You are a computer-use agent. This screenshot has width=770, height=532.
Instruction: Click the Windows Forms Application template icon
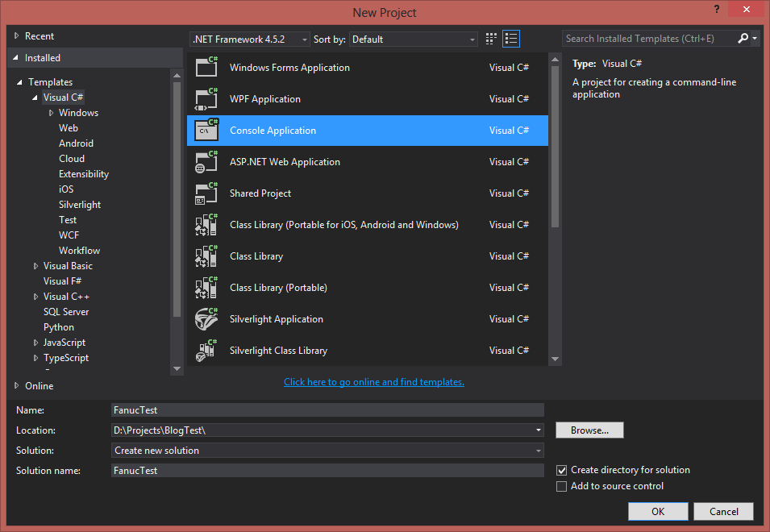(206, 67)
